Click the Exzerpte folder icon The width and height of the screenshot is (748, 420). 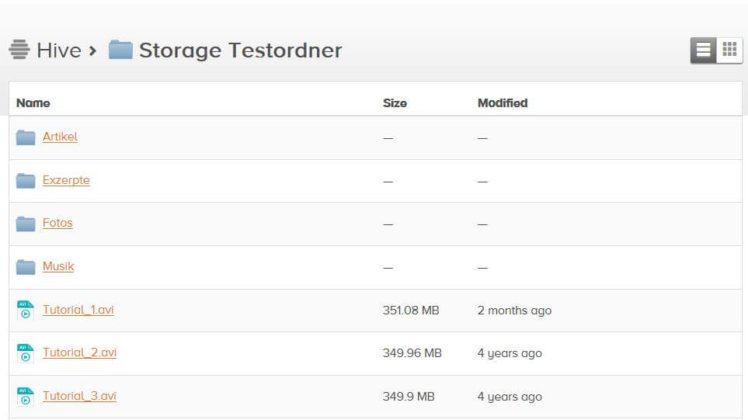point(26,181)
